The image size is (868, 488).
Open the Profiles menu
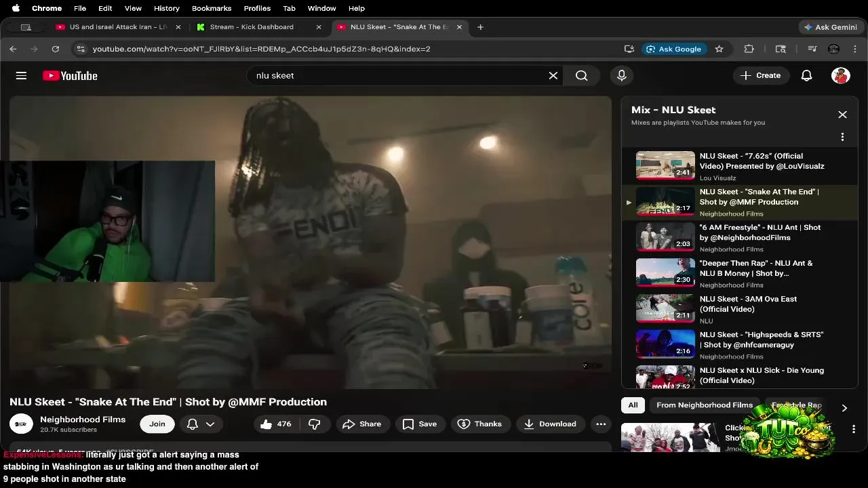(x=257, y=8)
